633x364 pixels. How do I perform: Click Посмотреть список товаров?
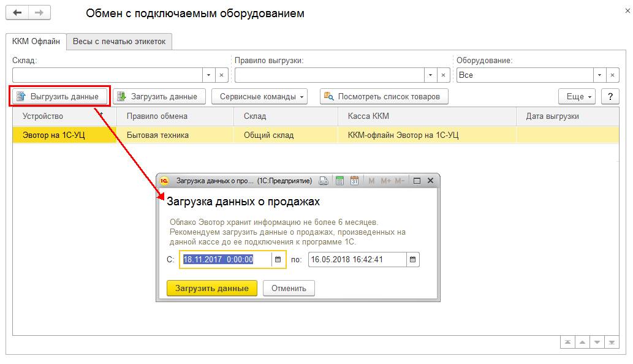(x=384, y=96)
